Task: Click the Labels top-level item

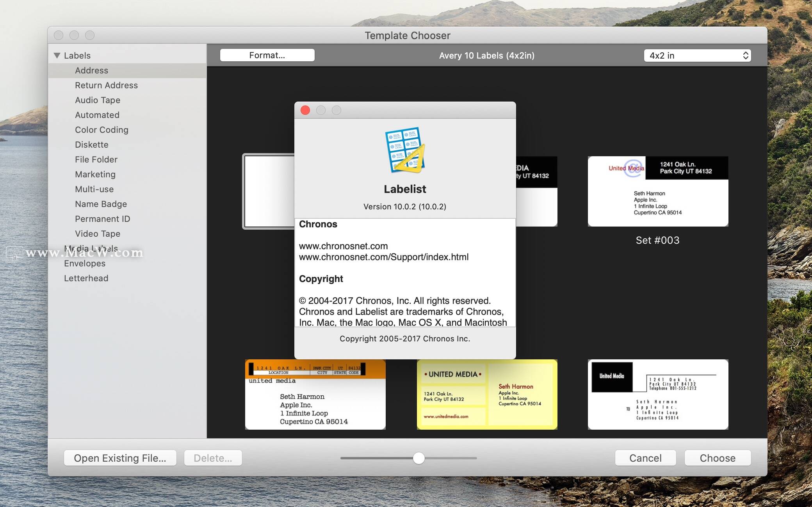Action: [x=77, y=55]
